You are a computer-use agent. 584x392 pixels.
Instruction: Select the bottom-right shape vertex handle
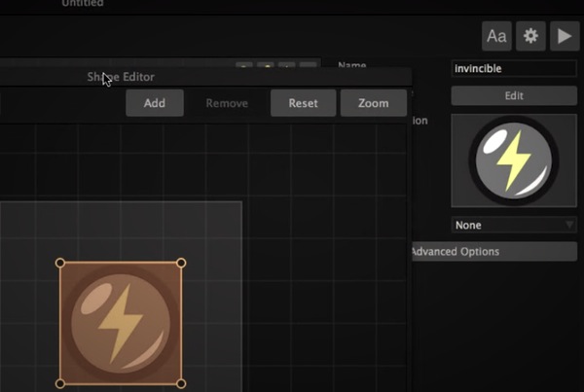coord(181,383)
